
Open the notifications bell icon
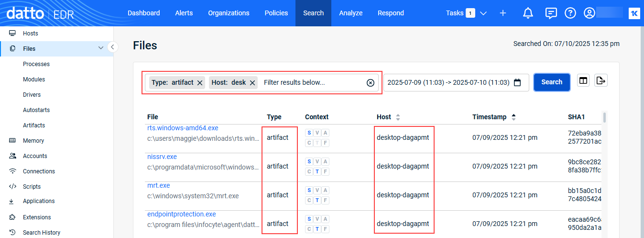[x=528, y=13]
